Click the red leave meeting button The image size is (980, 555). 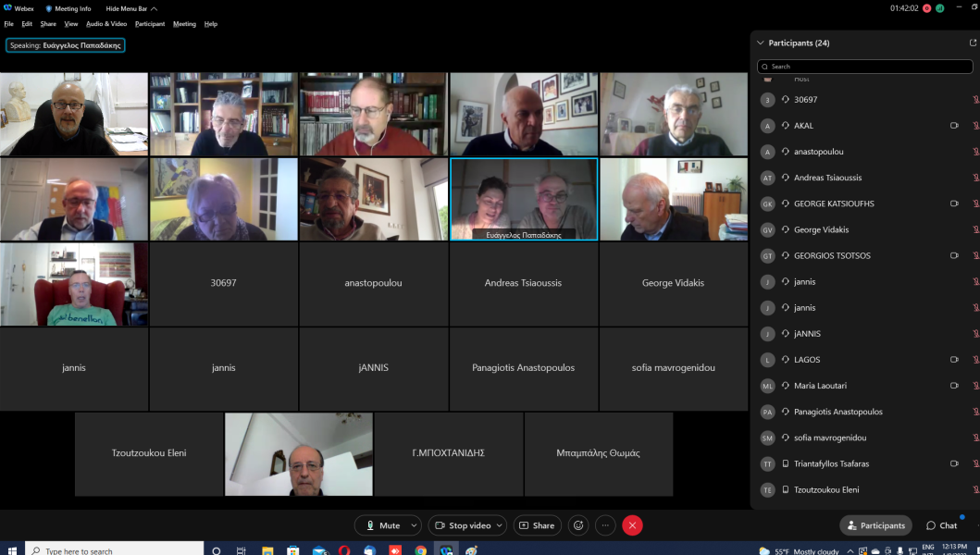[632, 525]
